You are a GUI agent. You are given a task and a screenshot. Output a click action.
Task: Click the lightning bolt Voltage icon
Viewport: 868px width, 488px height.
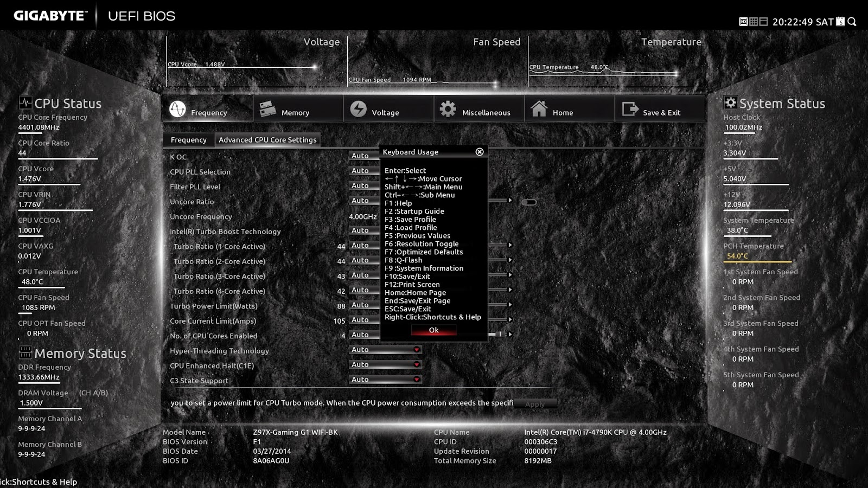[x=358, y=109]
